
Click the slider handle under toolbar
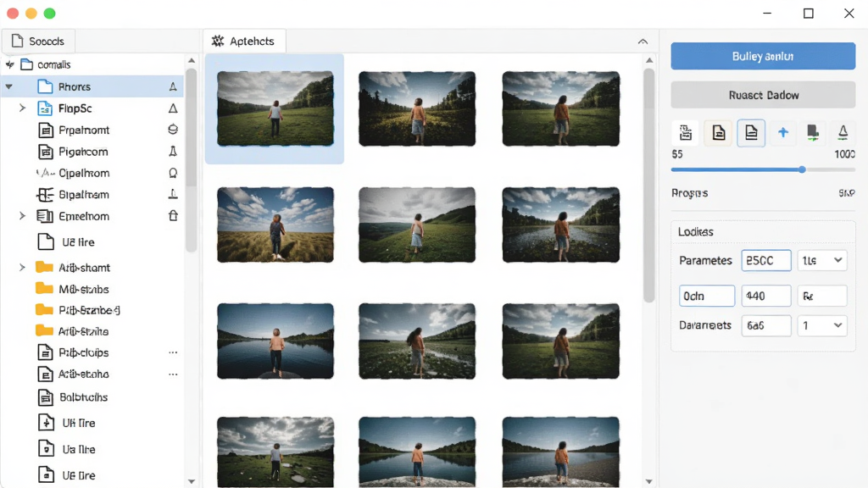tap(802, 169)
